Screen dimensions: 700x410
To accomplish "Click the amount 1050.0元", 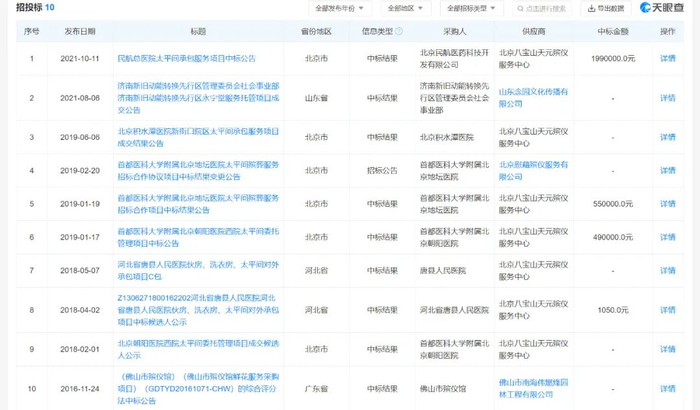I will coord(613,310).
